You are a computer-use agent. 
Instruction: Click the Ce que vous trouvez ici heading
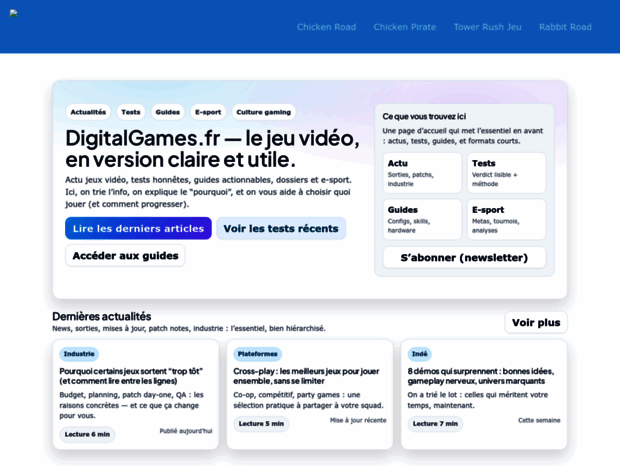click(424, 116)
